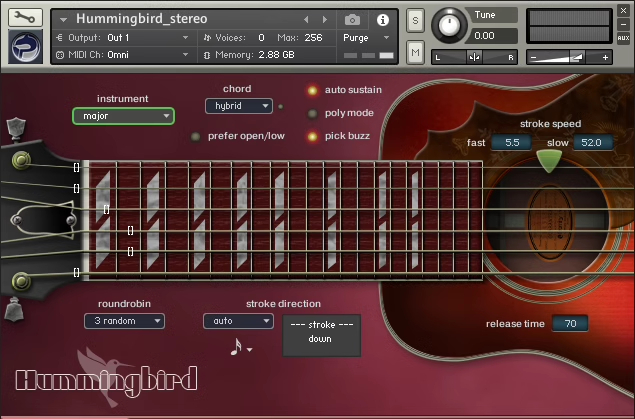
Task: Click the Memory 2.88 GB readout
Action: [249, 55]
